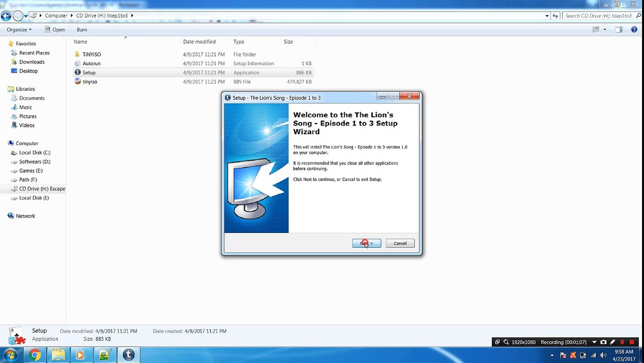The width and height of the screenshot is (644, 363).
Task: Click Next in the setup wizard
Action: pos(366,244)
